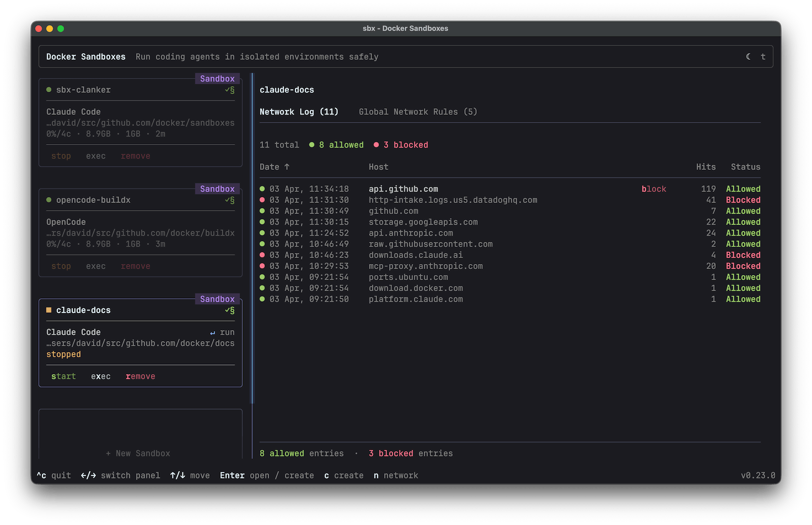Switch to the Global Network Rules tab

click(x=417, y=111)
